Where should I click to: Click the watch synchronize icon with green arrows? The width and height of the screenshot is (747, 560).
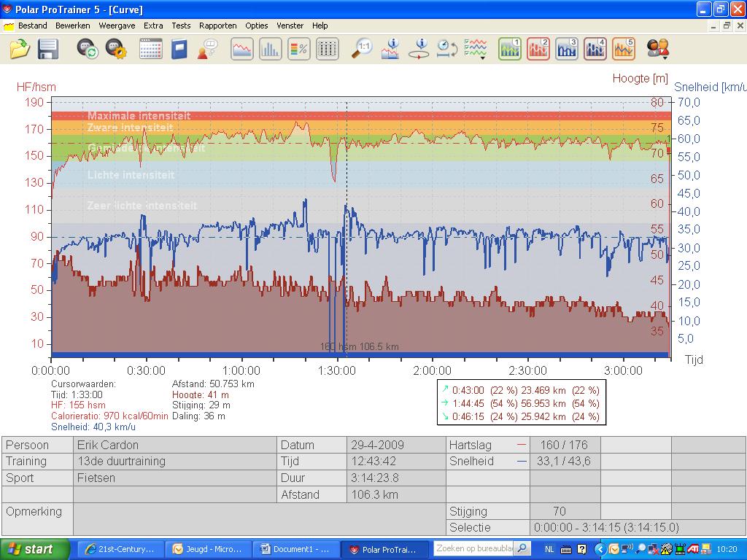[88, 49]
